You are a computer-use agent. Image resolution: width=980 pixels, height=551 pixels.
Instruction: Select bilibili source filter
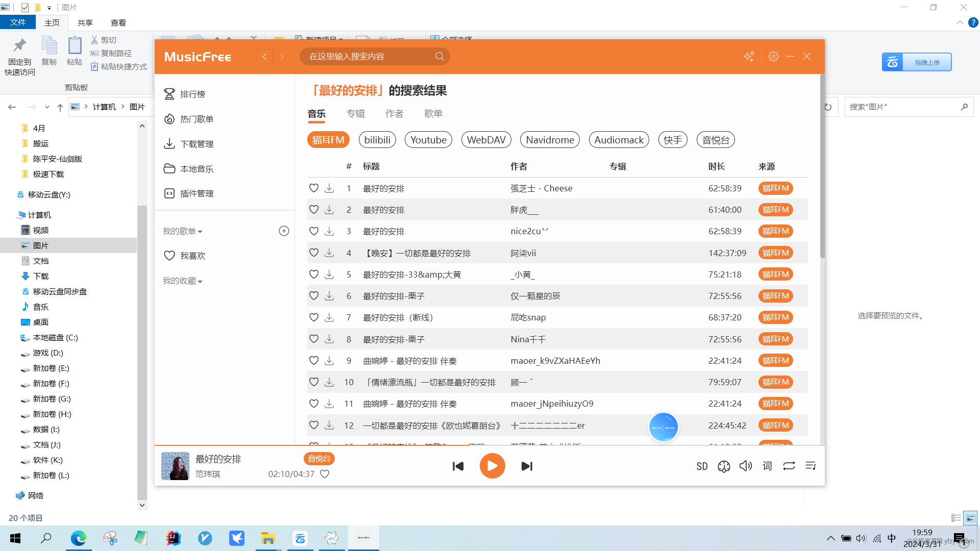(377, 140)
